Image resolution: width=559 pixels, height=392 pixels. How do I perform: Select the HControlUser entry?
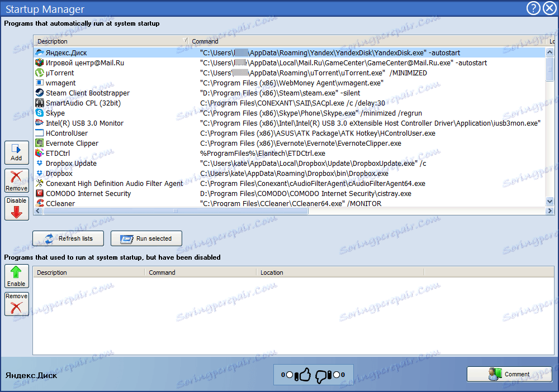[x=290, y=133]
